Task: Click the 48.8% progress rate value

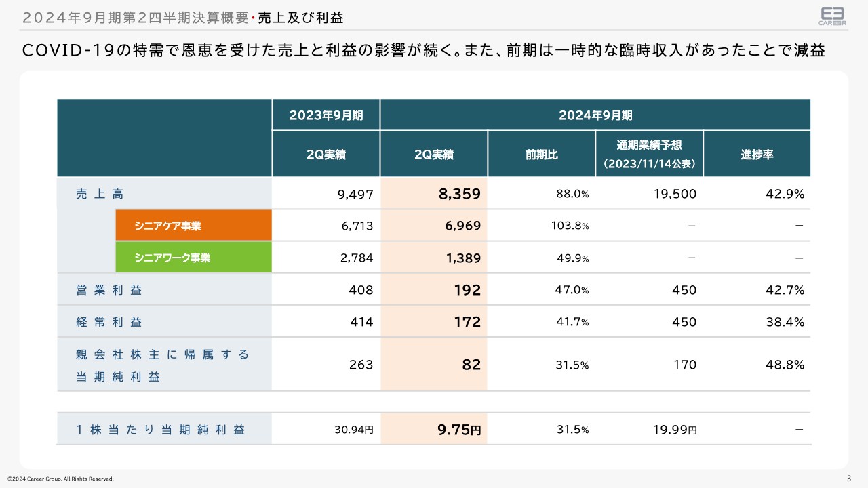Action: pos(785,365)
